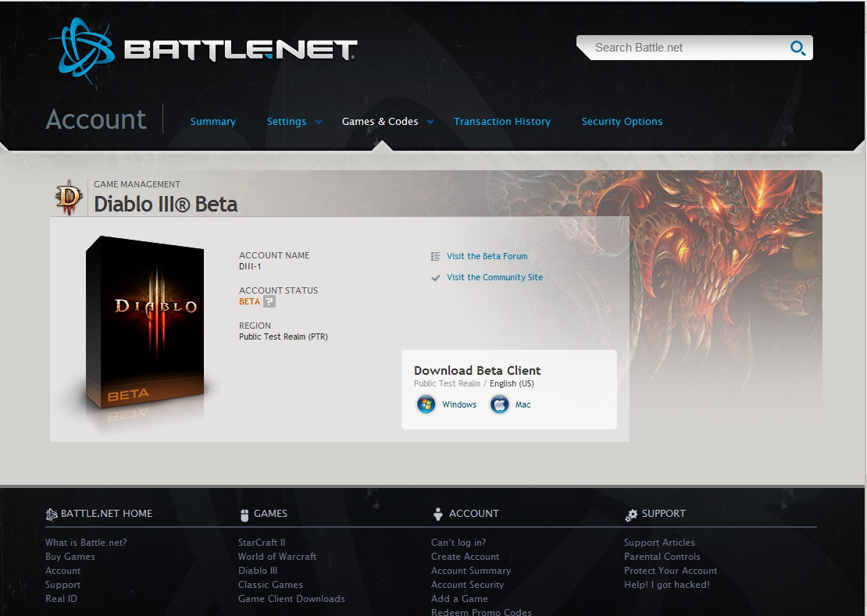Open the Classic Games footer link

pyautogui.click(x=270, y=585)
